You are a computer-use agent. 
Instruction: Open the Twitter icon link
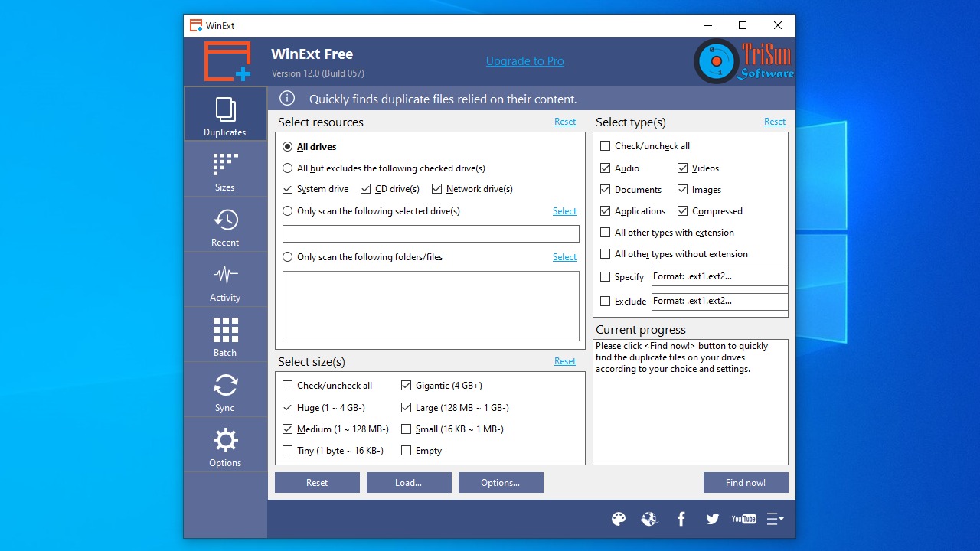click(x=713, y=519)
